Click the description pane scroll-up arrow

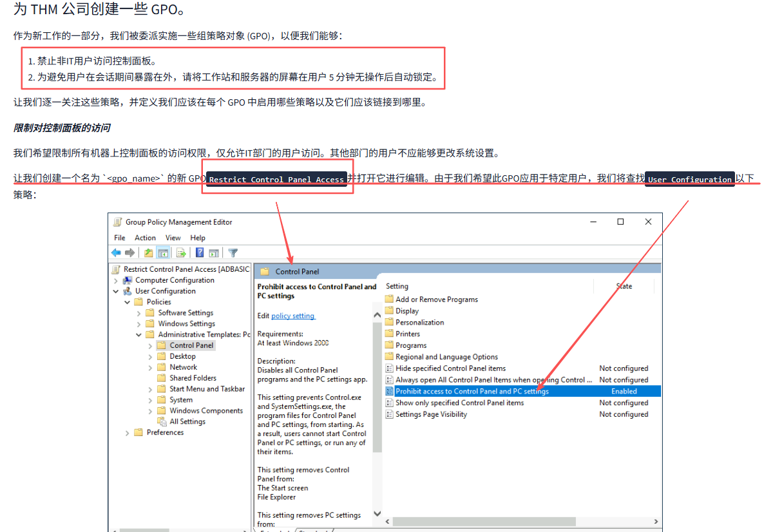pos(377,315)
